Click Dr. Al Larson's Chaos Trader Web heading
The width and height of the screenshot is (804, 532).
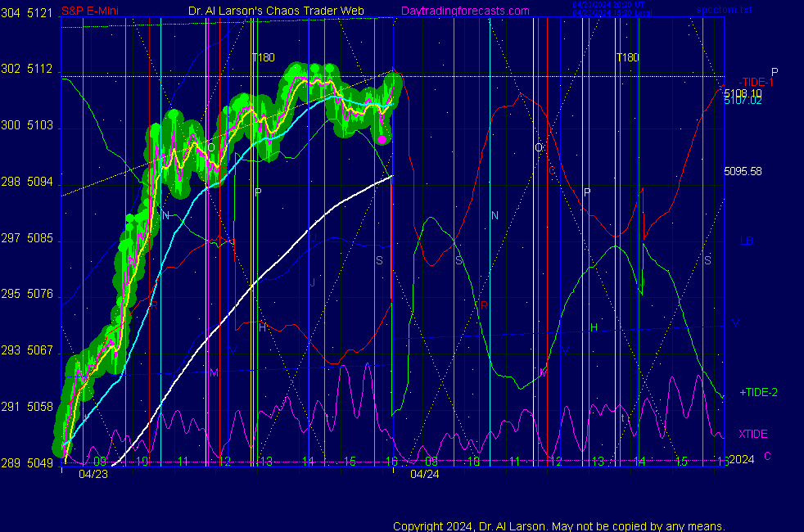pyautogui.click(x=276, y=11)
